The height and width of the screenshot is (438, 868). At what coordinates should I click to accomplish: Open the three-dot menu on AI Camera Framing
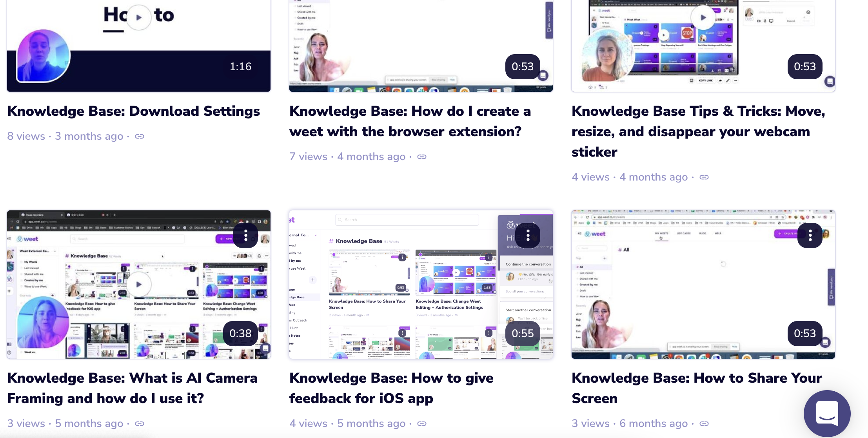point(245,235)
